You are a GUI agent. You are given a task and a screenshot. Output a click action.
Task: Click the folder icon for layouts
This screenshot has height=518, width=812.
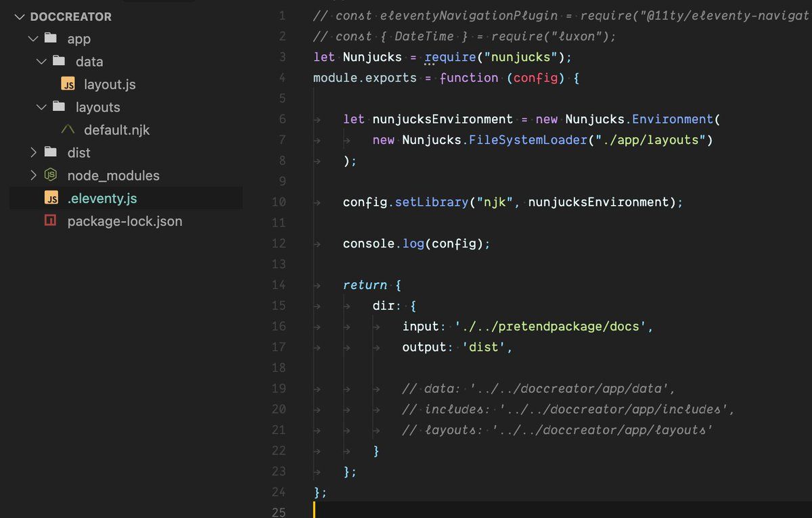tap(60, 108)
